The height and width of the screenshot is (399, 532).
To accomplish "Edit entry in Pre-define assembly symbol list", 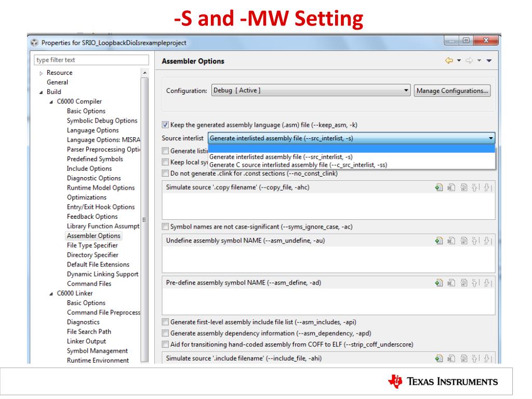I will [463, 283].
